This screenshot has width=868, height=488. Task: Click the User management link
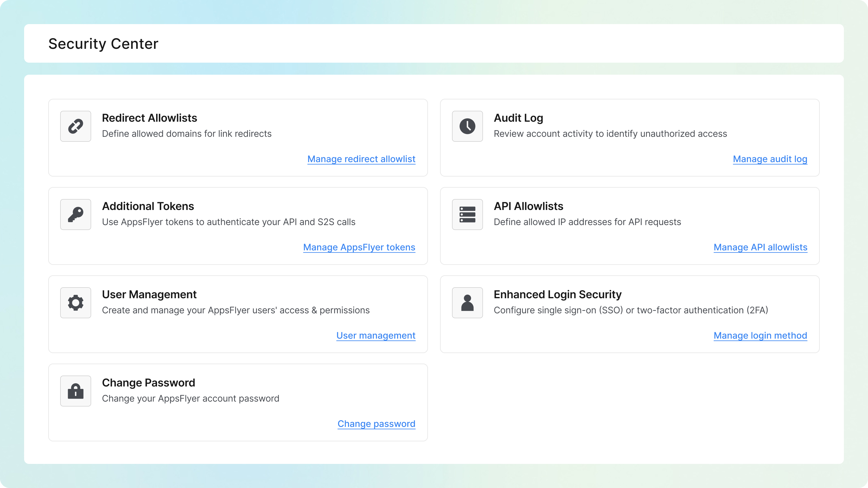(x=376, y=336)
